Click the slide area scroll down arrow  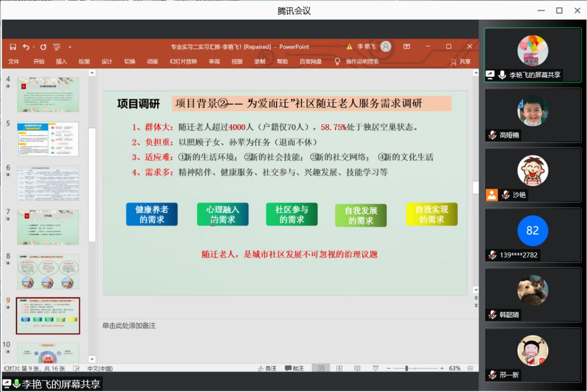click(x=476, y=290)
